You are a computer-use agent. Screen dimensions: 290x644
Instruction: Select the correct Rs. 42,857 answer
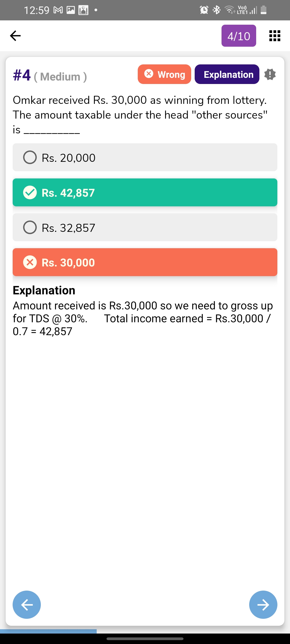[145, 192]
